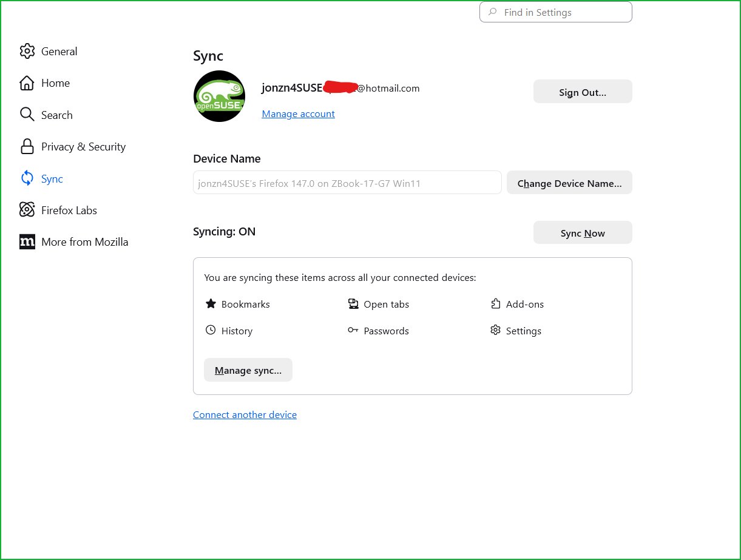Click the Device Name text field

pos(347,183)
